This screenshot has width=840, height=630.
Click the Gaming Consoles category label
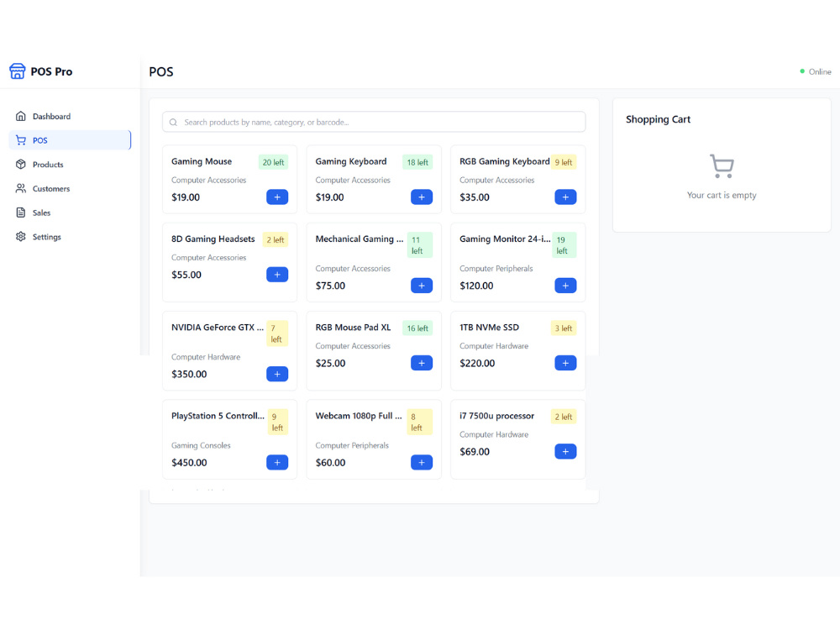pos(201,446)
